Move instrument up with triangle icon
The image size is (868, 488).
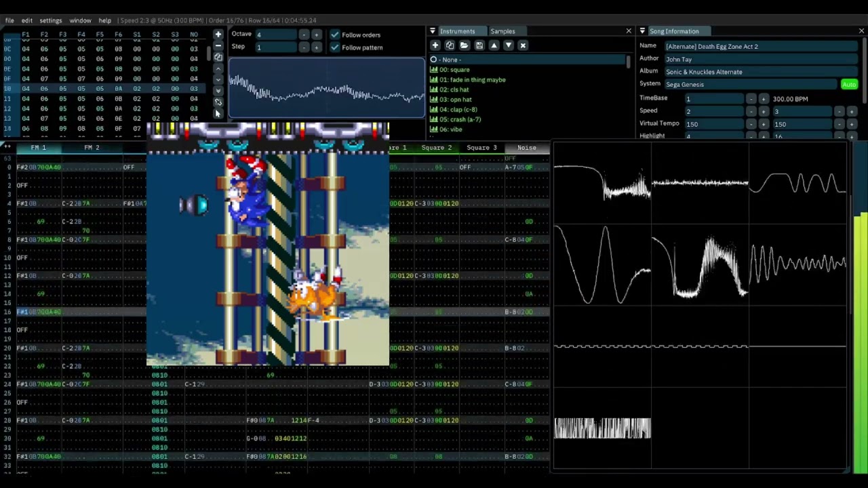tap(494, 45)
